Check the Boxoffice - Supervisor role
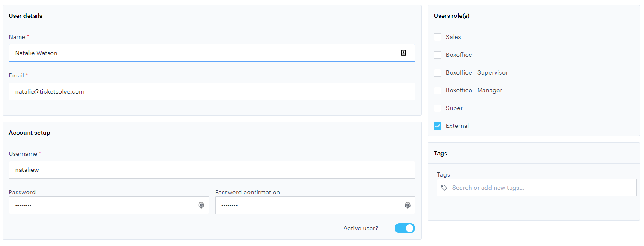The image size is (644, 246). tap(437, 72)
